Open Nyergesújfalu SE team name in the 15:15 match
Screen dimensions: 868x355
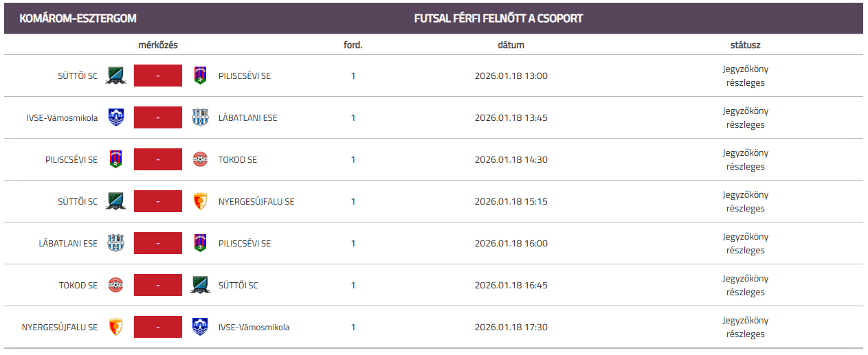[x=256, y=202]
